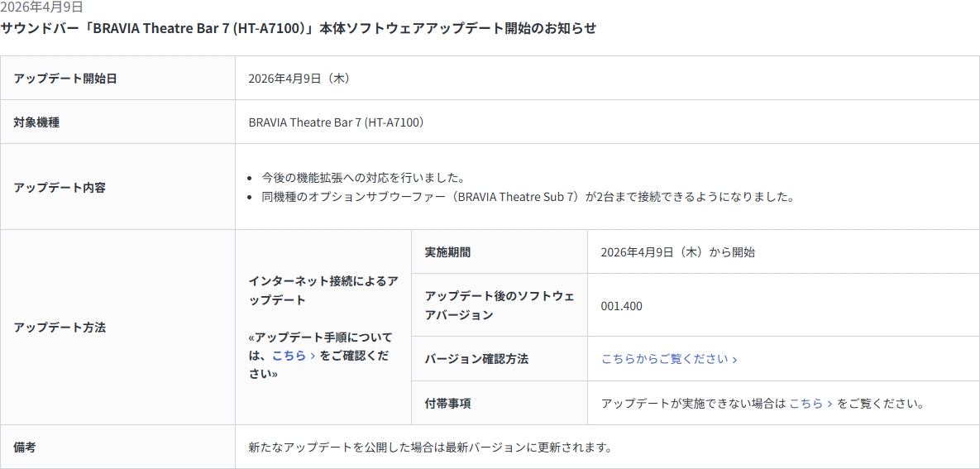Click the BRAVIA Theatre Sub 7 subwoofer bullet
The width and height of the screenshot is (980, 469).
coord(528,197)
